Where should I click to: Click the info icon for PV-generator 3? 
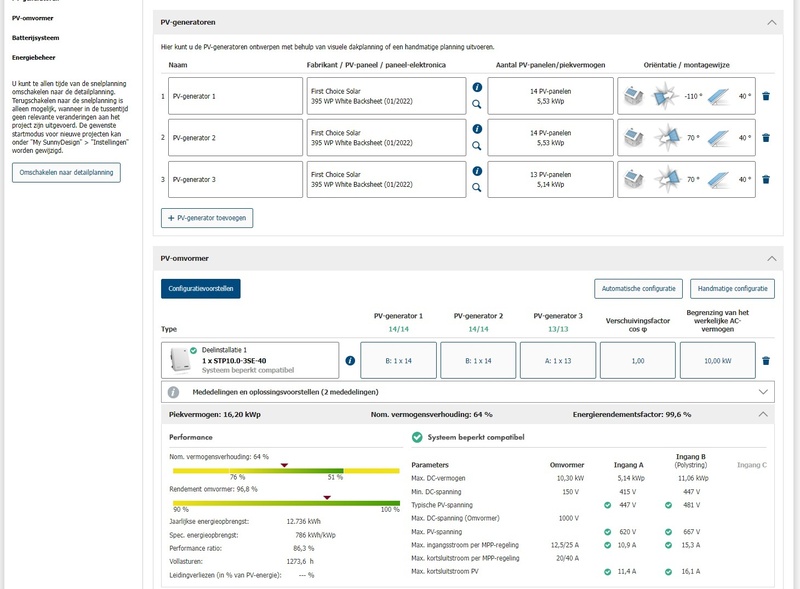(x=477, y=171)
